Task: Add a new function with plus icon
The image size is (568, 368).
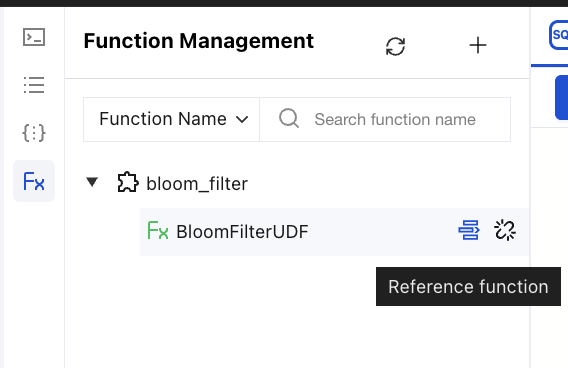Action: 478,46
